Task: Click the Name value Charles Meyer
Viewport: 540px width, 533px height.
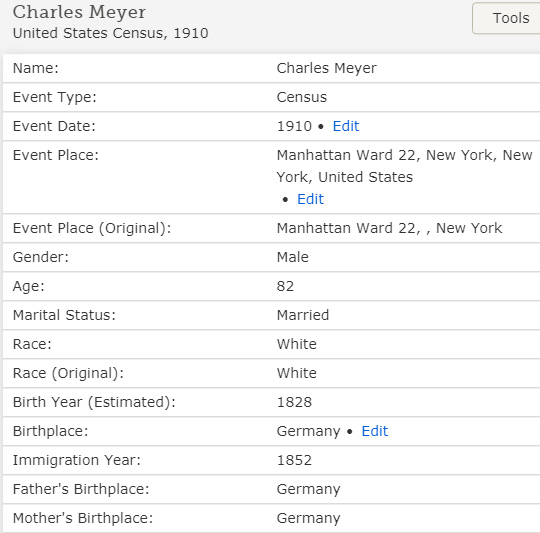Action: click(326, 68)
